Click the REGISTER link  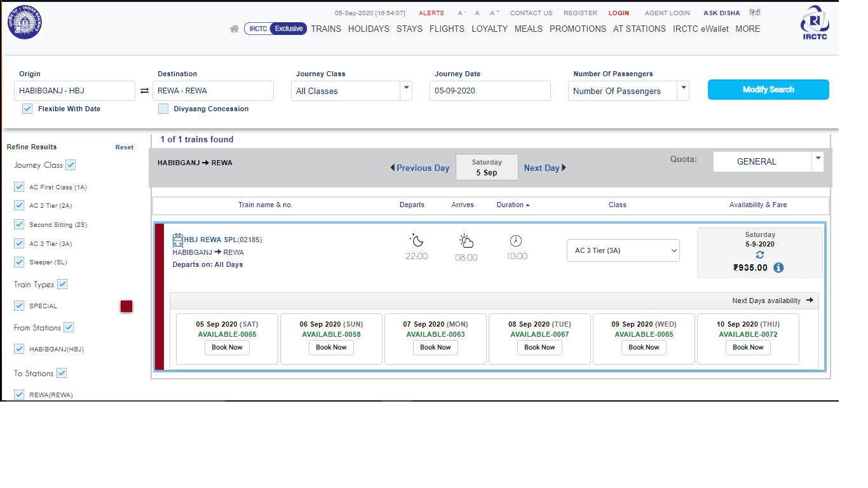580,13
